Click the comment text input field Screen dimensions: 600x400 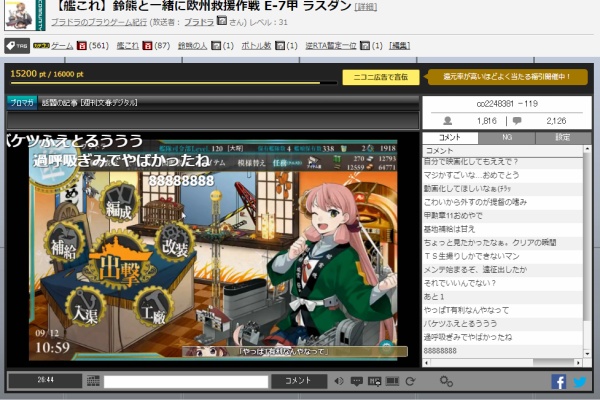[x=186, y=382]
